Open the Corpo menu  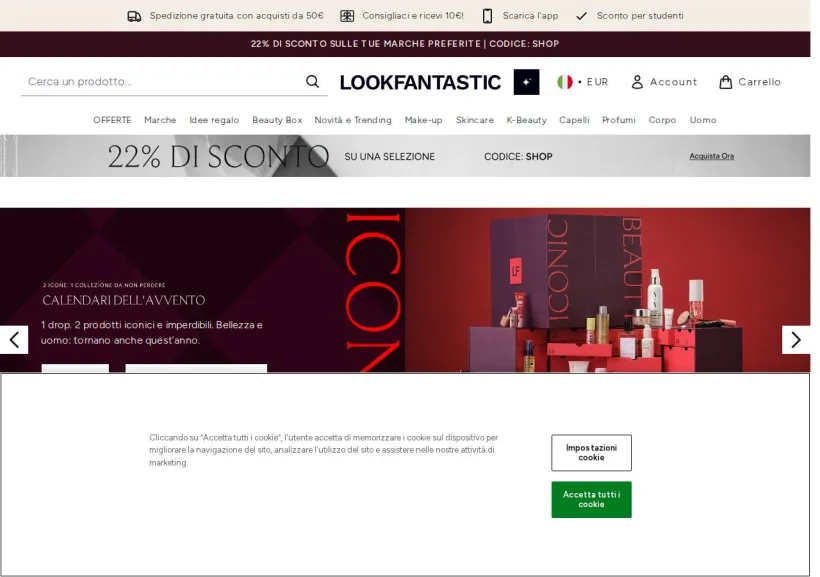pyautogui.click(x=663, y=120)
